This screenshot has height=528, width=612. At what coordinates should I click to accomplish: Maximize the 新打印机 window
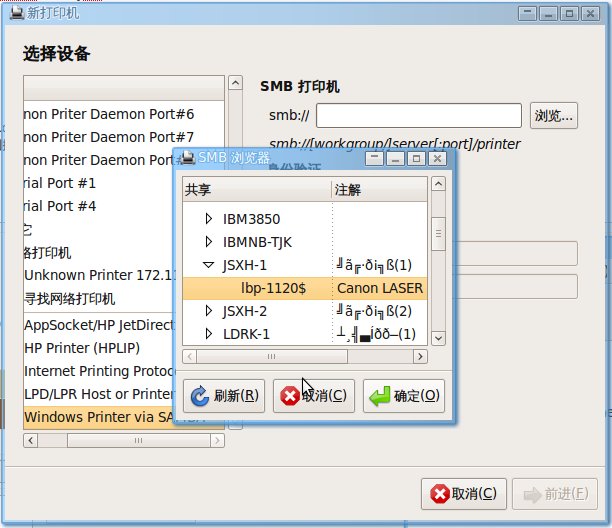tap(569, 14)
